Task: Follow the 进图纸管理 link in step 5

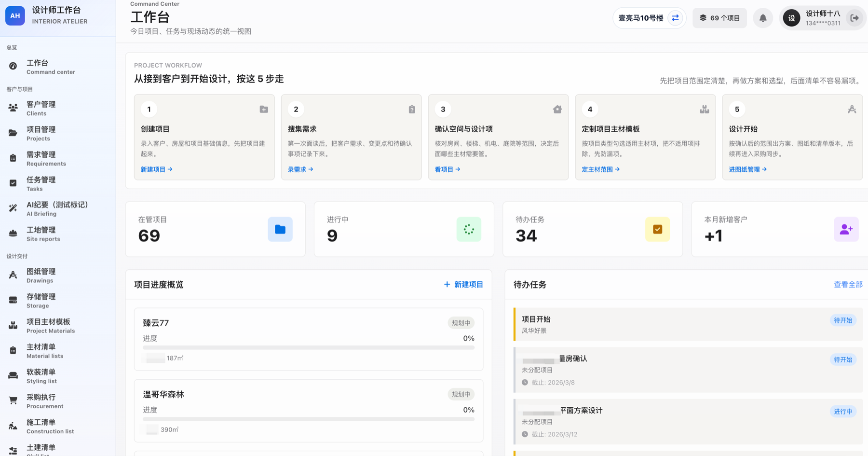Action: [x=748, y=169]
